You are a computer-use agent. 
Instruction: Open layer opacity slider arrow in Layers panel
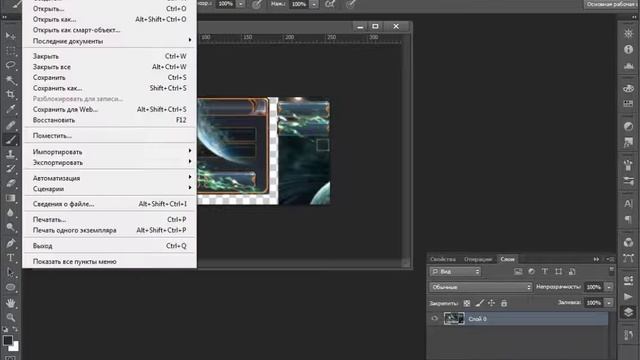609,287
